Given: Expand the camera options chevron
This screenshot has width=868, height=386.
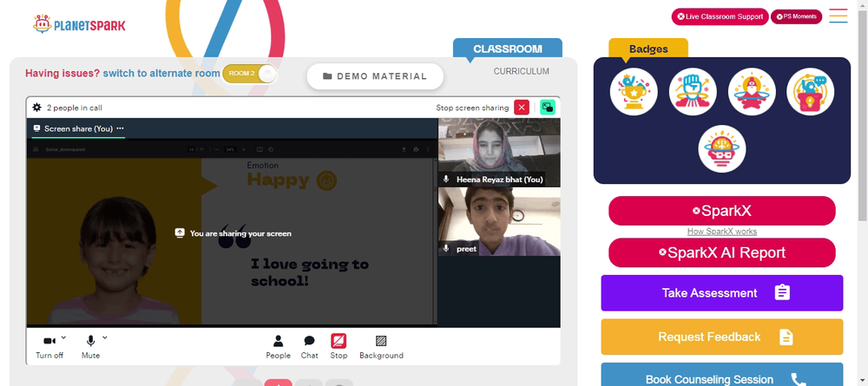Looking at the screenshot, I should [63, 337].
